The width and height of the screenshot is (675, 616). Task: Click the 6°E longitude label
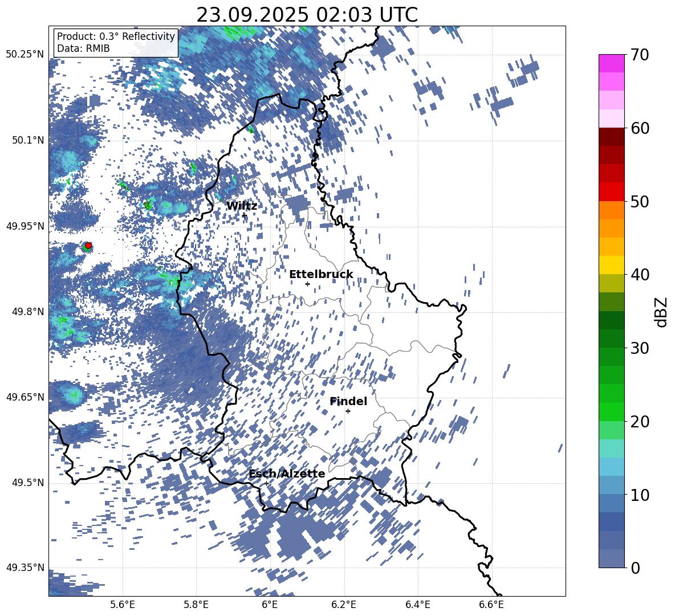click(x=270, y=605)
